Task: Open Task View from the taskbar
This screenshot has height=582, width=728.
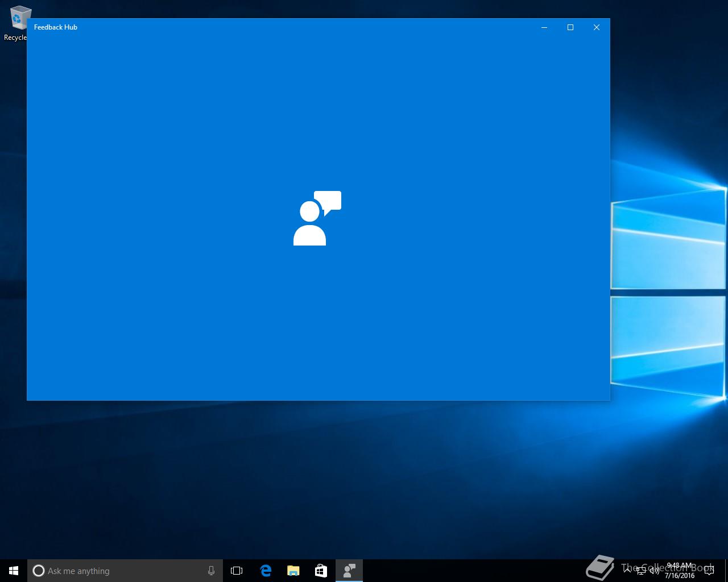Action: pyautogui.click(x=237, y=571)
